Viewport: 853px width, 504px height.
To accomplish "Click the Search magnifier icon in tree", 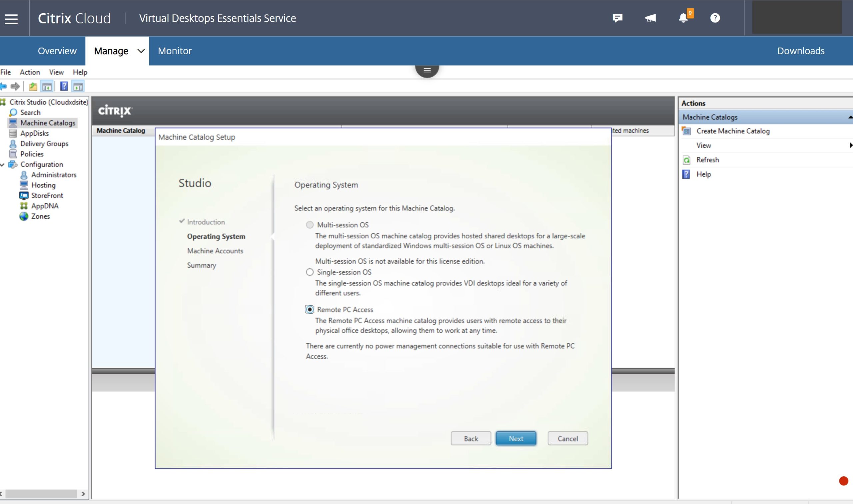I will click(13, 113).
